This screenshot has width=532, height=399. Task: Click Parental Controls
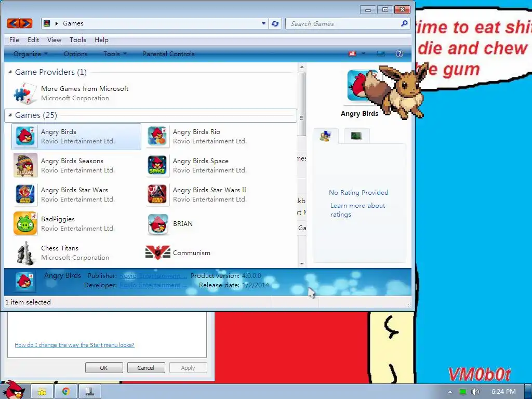169,54
